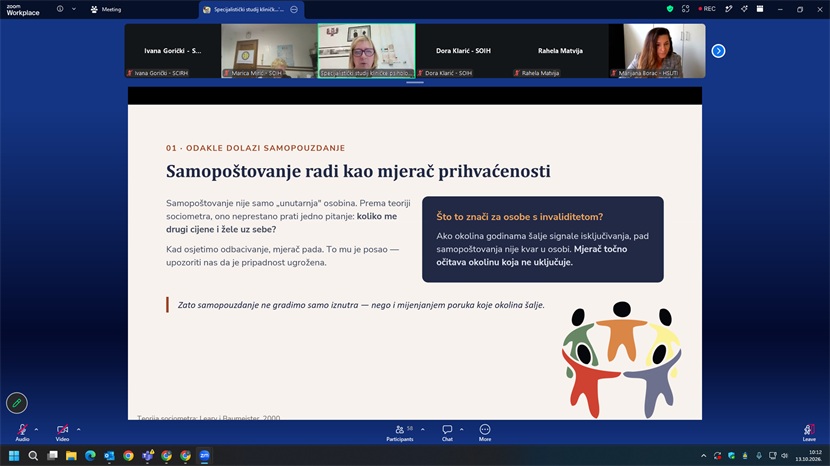
Task: Open the Zoom icon on the taskbar
Action: 204,455
